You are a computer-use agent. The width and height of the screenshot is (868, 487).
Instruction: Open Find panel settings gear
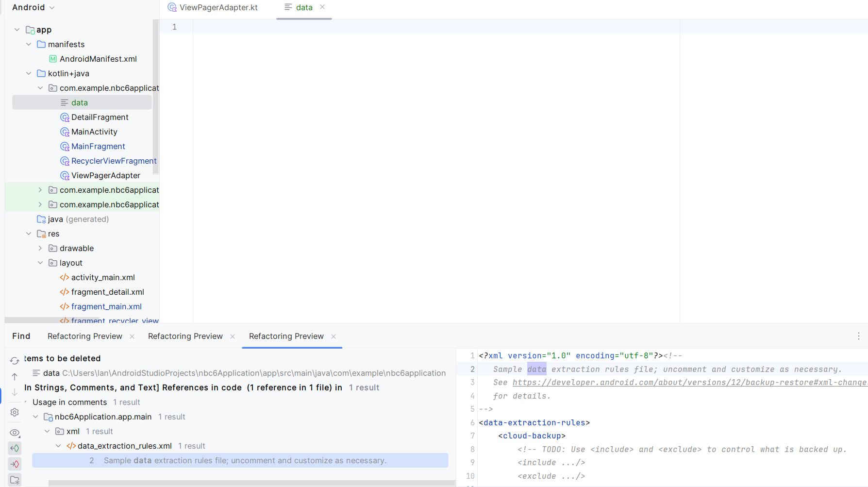15,412
